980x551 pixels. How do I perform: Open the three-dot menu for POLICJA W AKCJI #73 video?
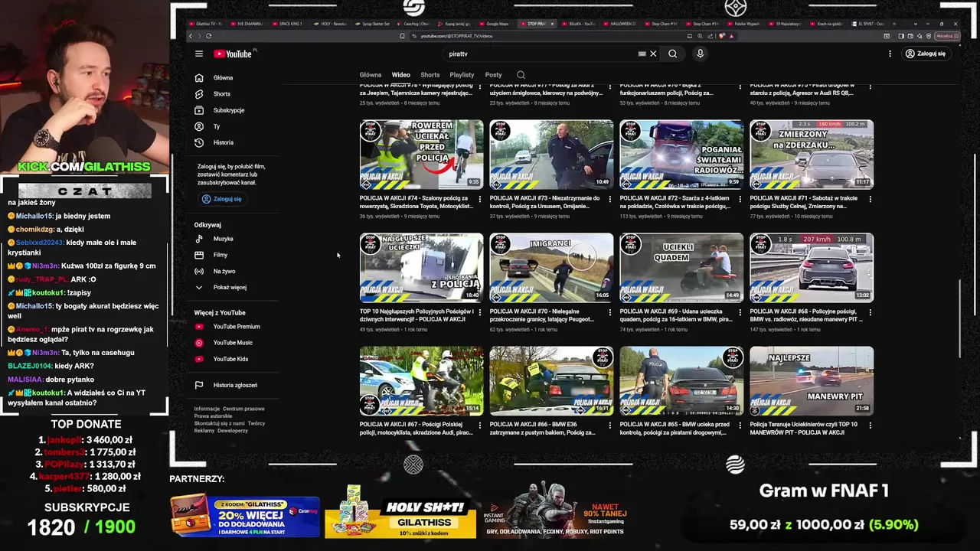coord(610,199)
